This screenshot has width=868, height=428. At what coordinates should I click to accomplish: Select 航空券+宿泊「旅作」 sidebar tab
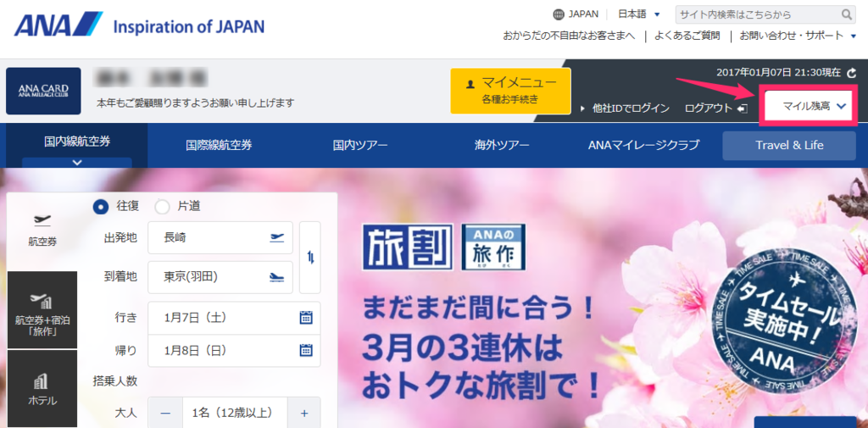click(42, 310)
